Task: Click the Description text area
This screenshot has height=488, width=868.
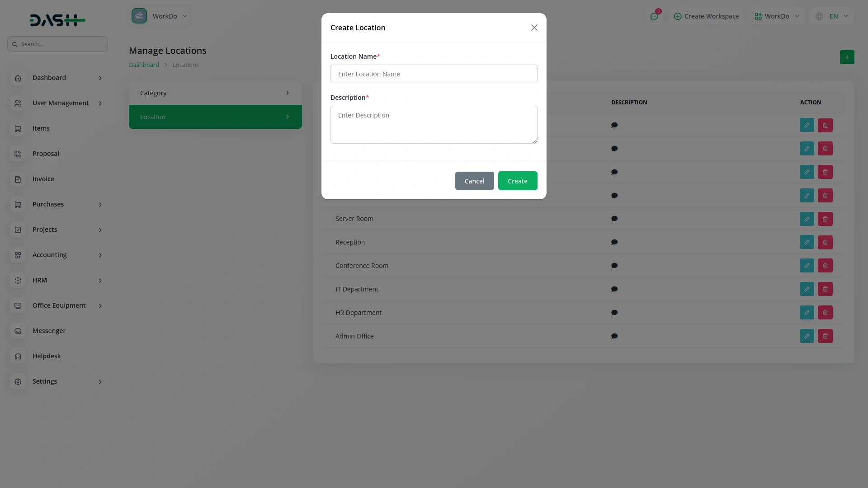Action: [x=434, y=125]
